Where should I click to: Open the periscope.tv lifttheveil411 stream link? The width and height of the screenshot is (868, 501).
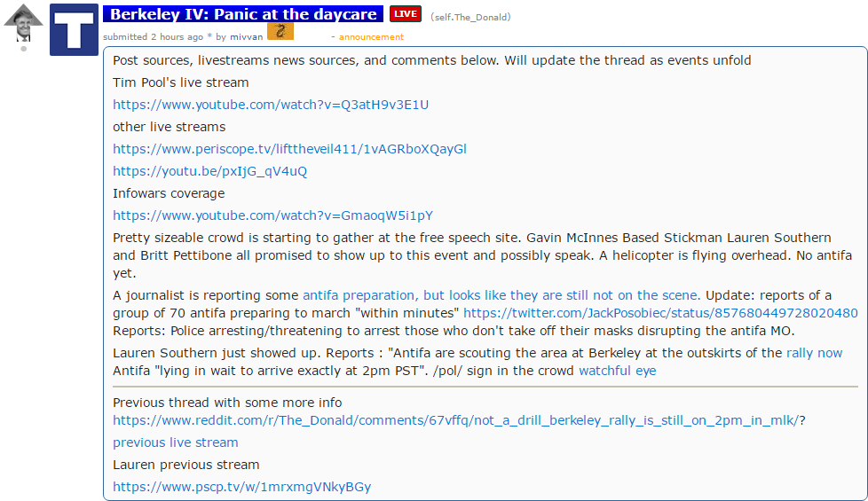[289, 149]
